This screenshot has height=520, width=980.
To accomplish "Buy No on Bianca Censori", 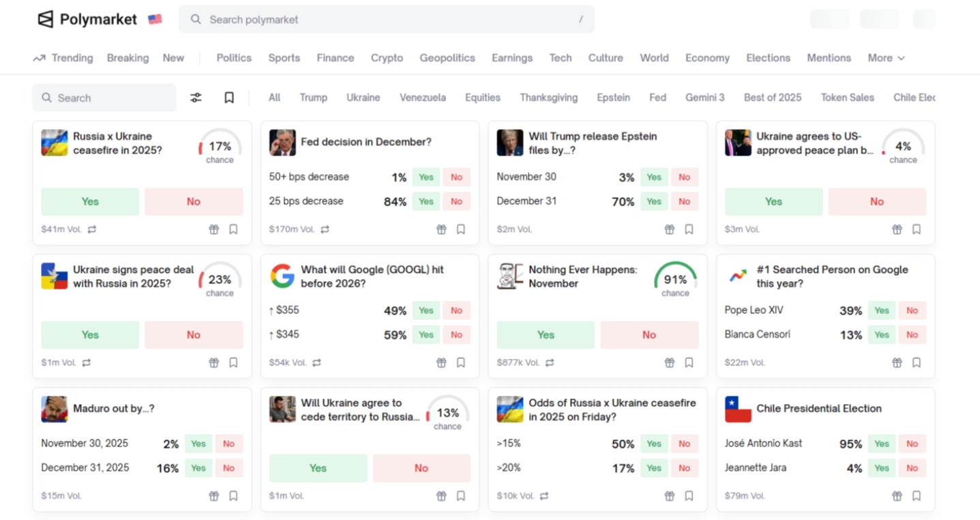I will 912,334.
